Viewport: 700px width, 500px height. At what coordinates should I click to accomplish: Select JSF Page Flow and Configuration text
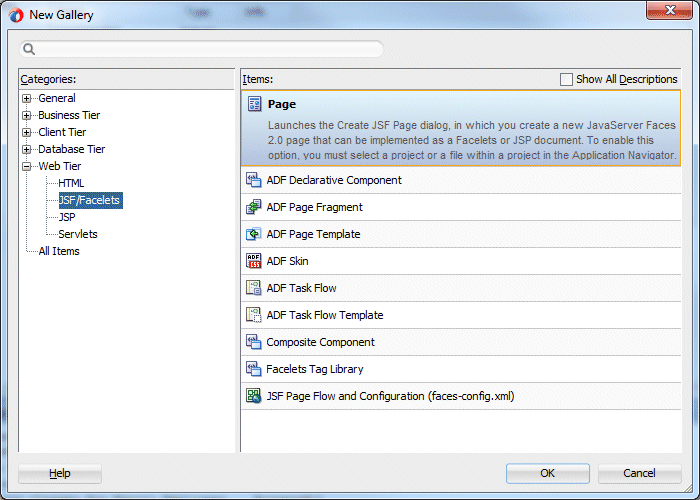click(x=391, y=396)
